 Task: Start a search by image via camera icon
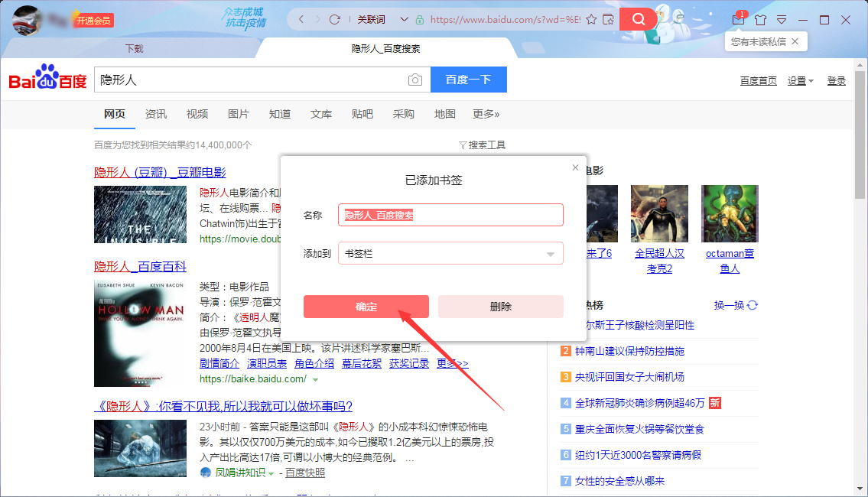[414, 80]
